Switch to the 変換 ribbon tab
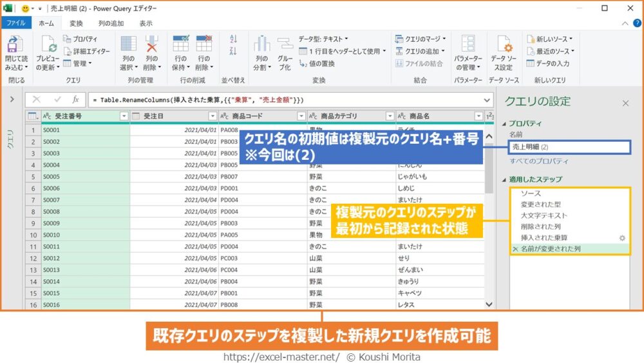Viewport: 644px width, 363px height. [76, 23]
